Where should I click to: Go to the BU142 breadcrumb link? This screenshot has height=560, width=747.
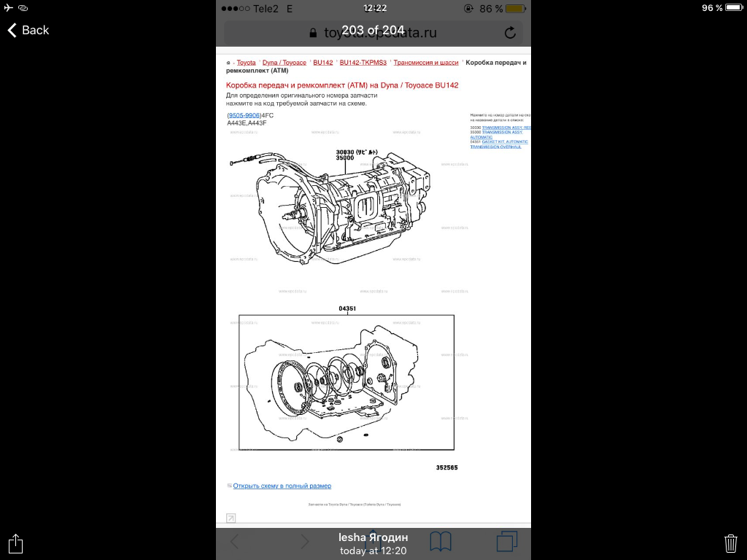(322, 63)
